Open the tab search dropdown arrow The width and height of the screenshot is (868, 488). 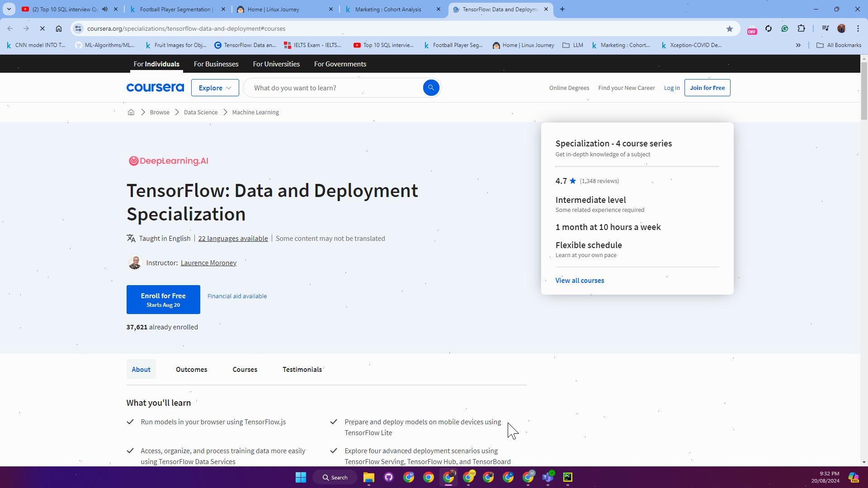(9, 9)
